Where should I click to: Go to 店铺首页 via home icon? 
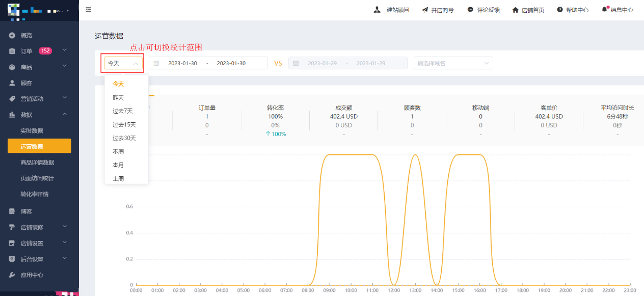click(x=515, y=10)
